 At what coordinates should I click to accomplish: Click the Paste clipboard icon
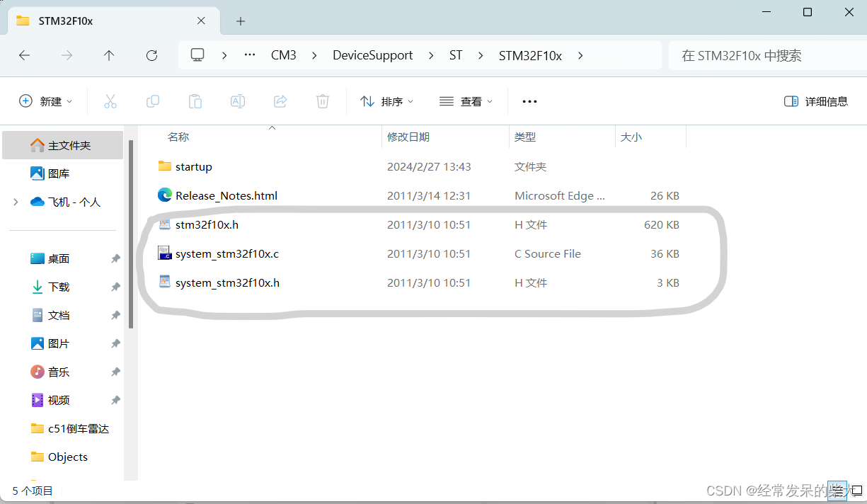click(x=195, y=101)
